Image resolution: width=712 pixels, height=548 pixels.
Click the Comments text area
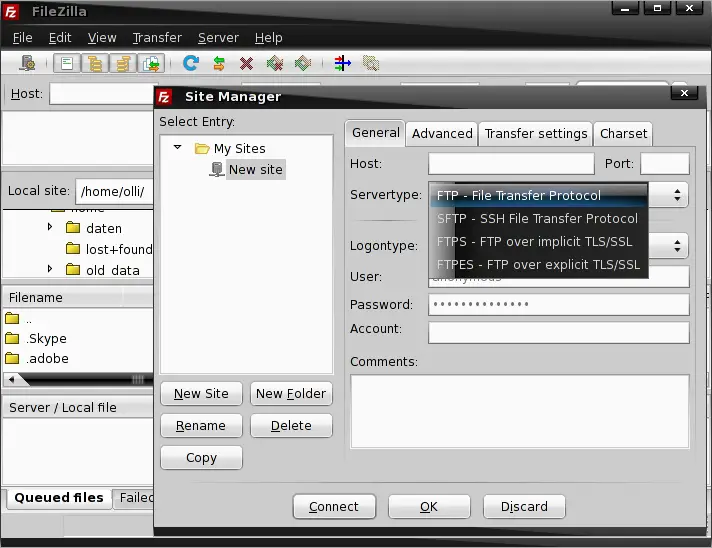point(519,411)
